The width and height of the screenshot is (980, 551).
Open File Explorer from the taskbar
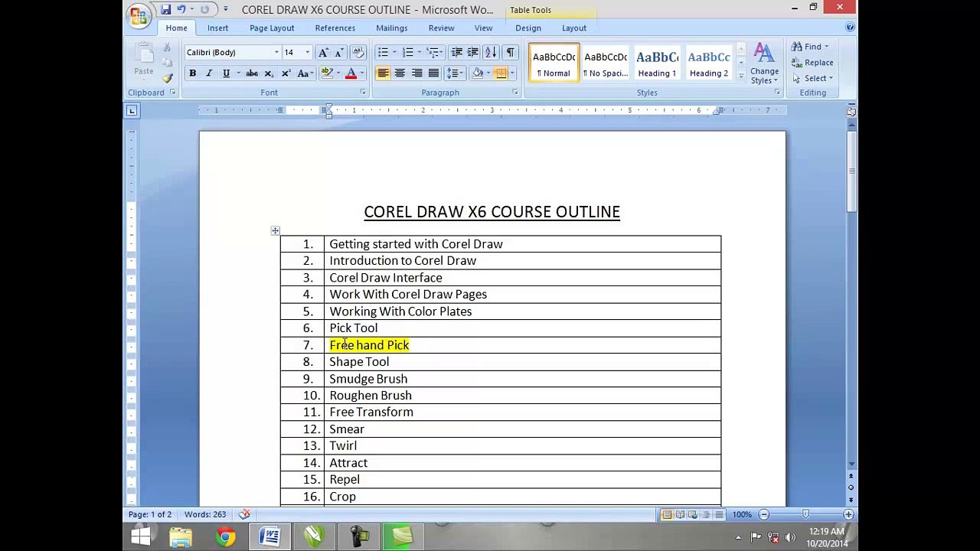[181, 536]
